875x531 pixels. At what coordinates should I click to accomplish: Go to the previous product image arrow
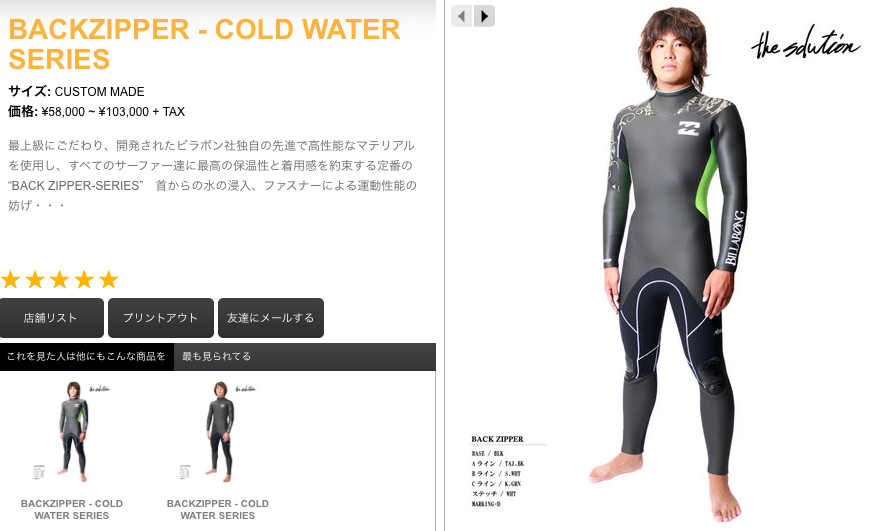pyautogui.click(x=461, y=16)
